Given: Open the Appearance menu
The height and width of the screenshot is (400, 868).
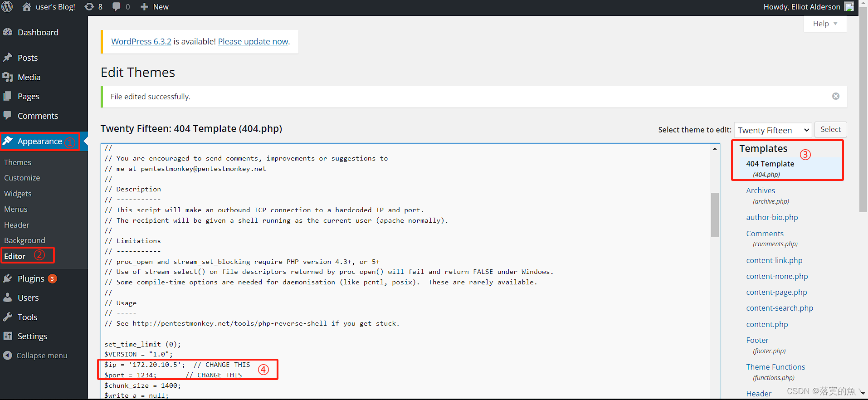Looking at the screenshot, I should [x=40, y=141].
